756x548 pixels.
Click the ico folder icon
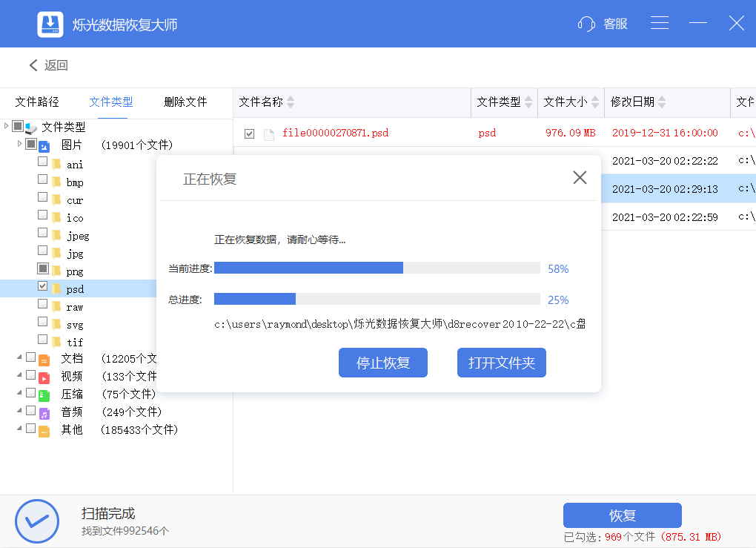pos(56,218)
